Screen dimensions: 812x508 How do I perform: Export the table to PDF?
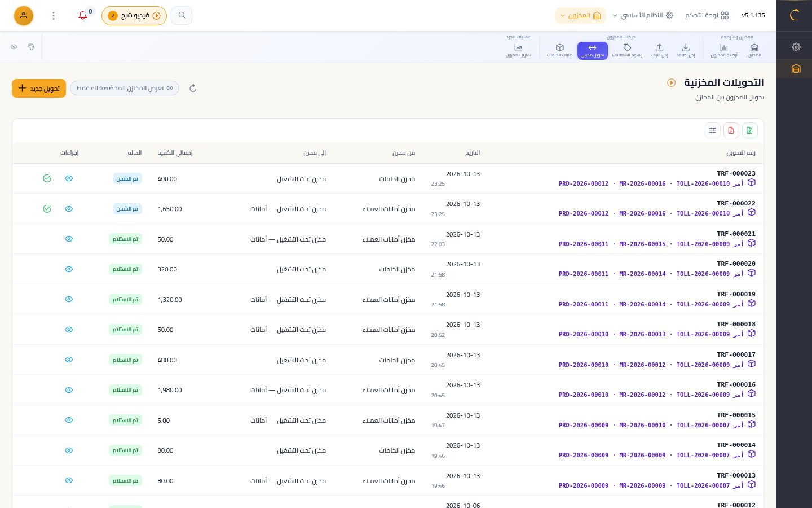(731, 130)
